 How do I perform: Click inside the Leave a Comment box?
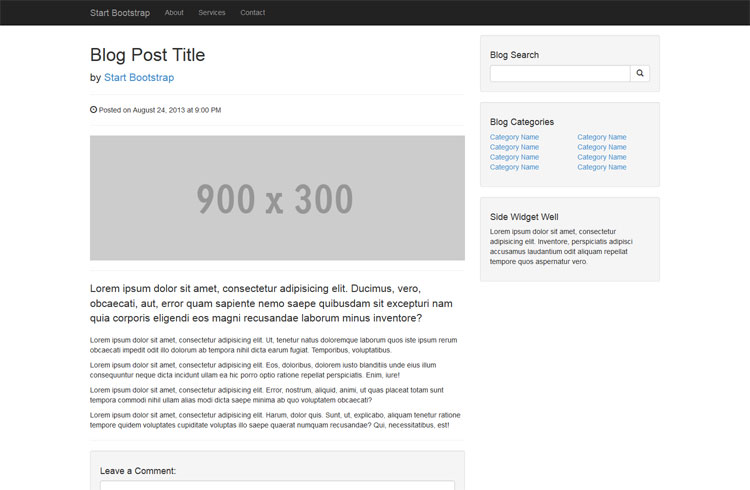277,485
